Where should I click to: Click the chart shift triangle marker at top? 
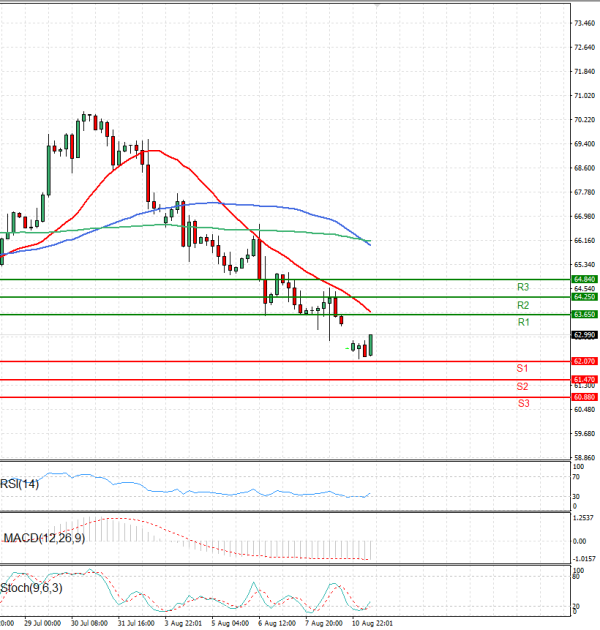coord(378,5)
